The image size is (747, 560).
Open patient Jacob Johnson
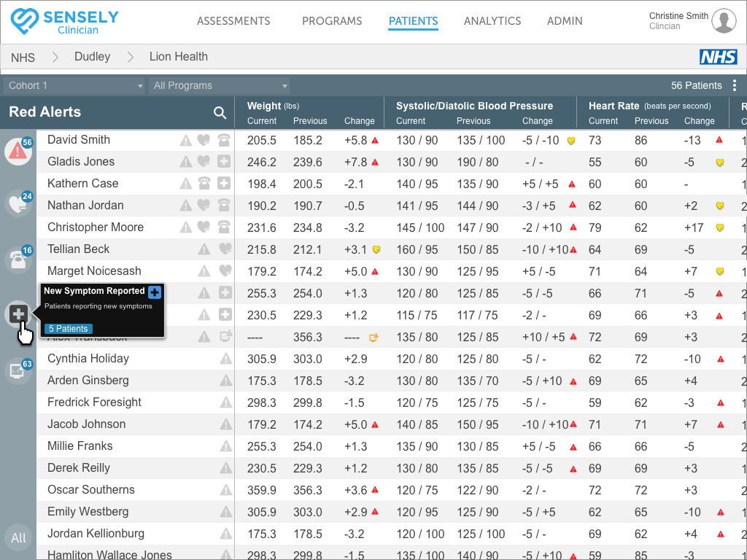pyautogui.click(x=87, y=424)
